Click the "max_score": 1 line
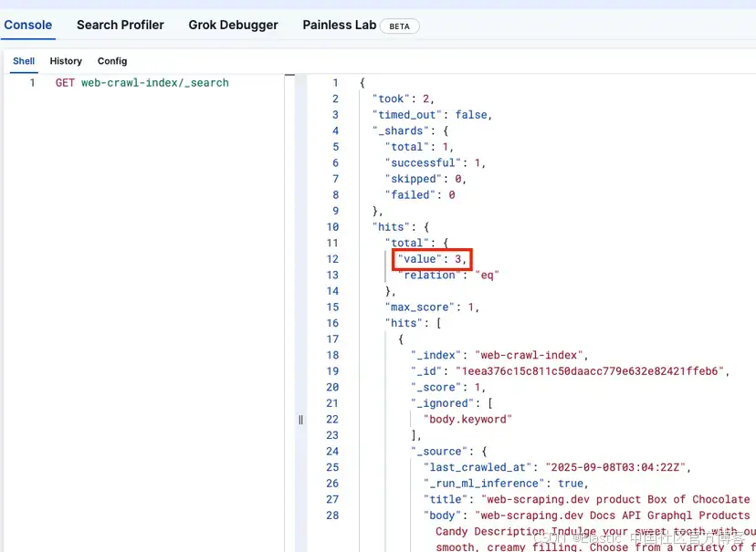Image resolution: width=756 pixels, height=552 pixels. [432, 307]
